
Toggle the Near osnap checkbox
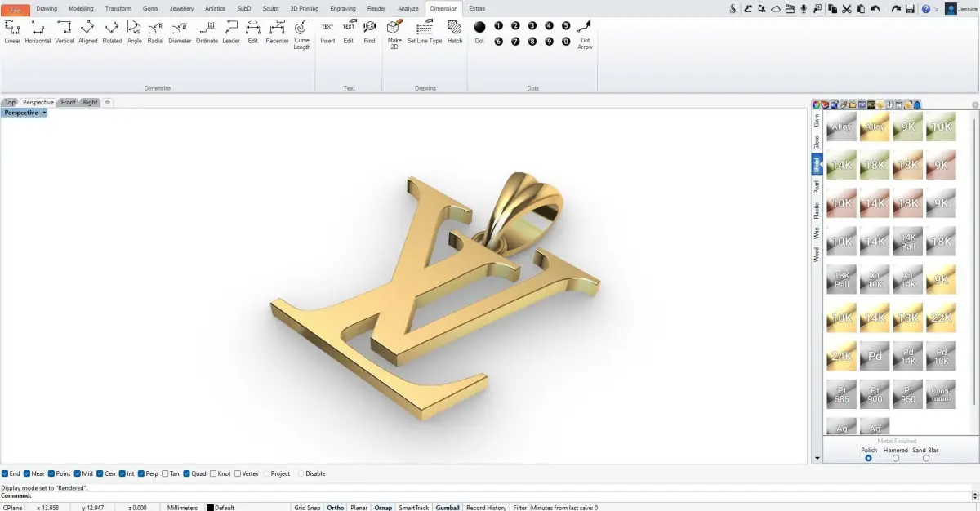(x=27, y=473)
